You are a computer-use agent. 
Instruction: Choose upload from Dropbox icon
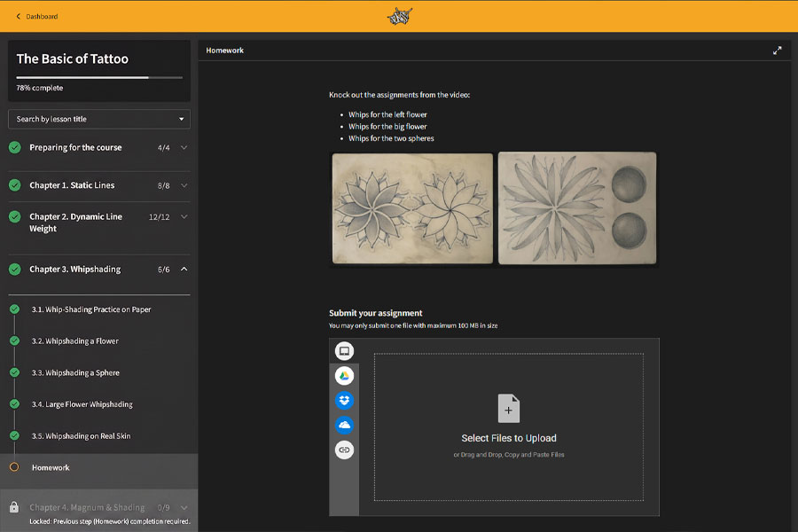pos(345,400)
